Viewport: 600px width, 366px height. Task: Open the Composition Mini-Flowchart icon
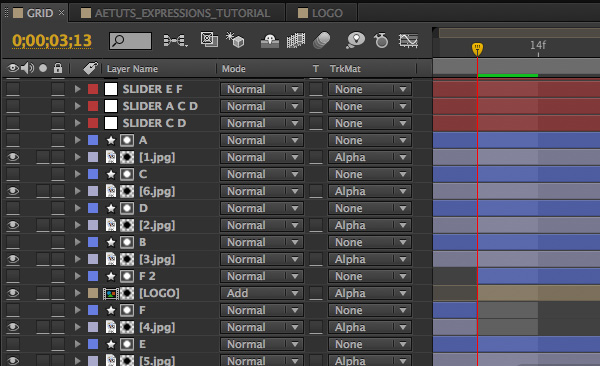(175, 41)
